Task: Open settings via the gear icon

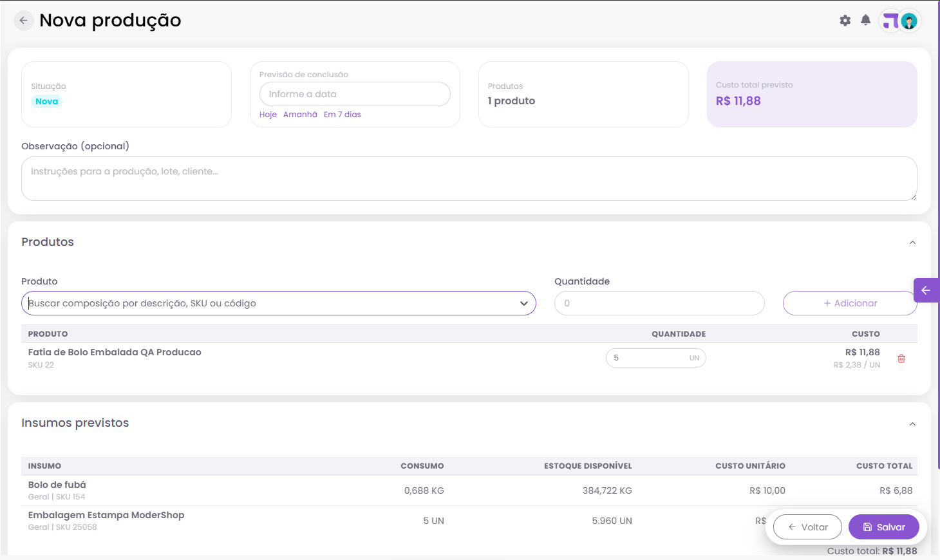Action: click(x=845, y=21)
